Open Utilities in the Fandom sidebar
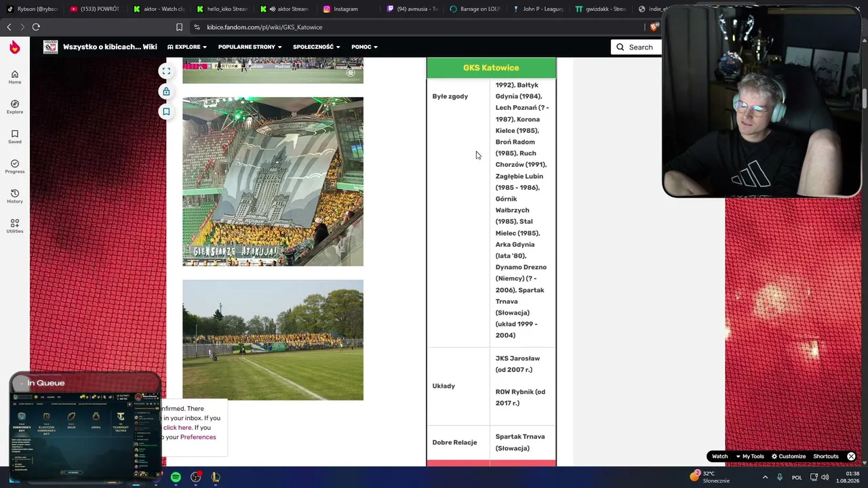Image resolution: width=868 pixels, height=488 pixels. [15, 226]
